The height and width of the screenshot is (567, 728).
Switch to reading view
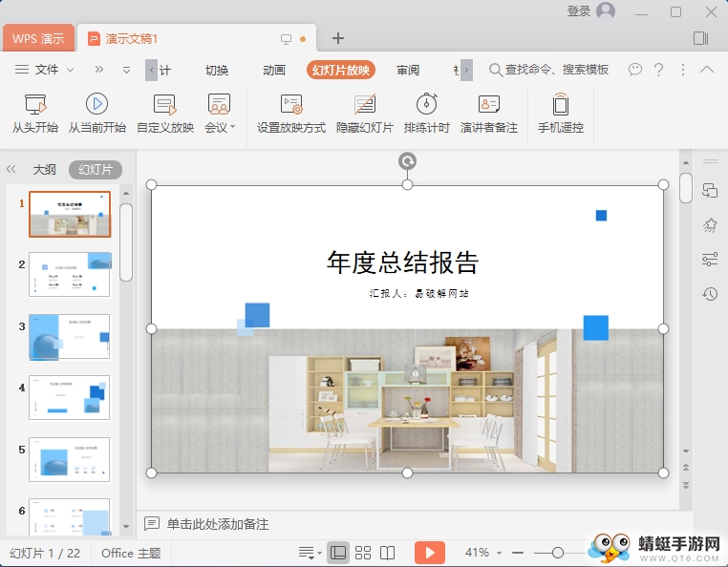(x=387, y=553)
